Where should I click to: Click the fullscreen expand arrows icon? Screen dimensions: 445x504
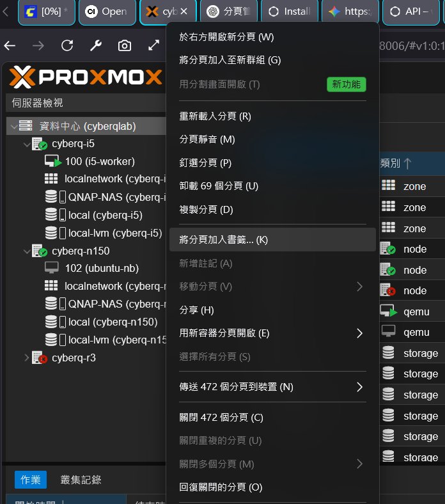153,45
